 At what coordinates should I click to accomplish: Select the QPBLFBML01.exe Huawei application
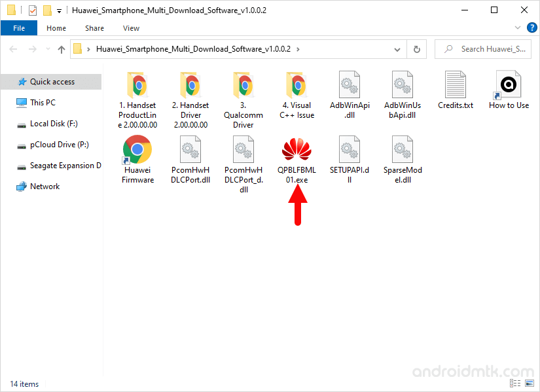[297, 160]
